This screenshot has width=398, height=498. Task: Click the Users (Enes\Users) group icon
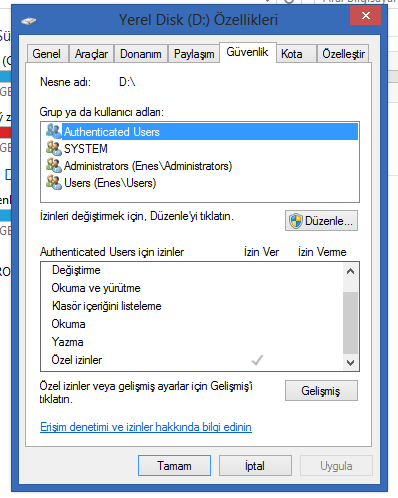point(54,182)
